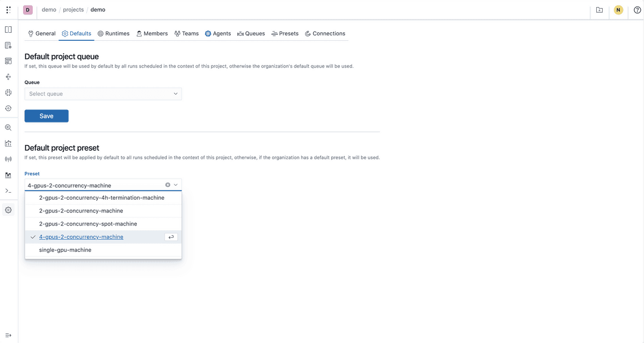Open the chart analytics icon in sidebar

(8, 143)
